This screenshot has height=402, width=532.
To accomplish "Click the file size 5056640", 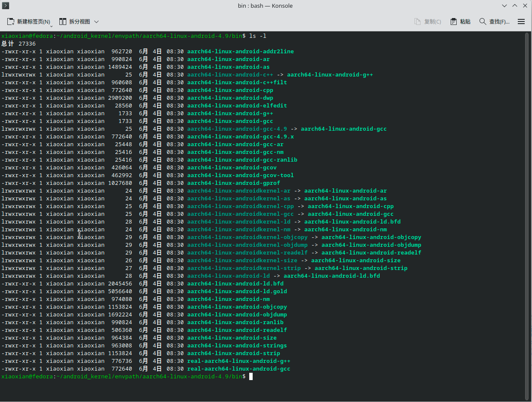I will coord(120,292).
